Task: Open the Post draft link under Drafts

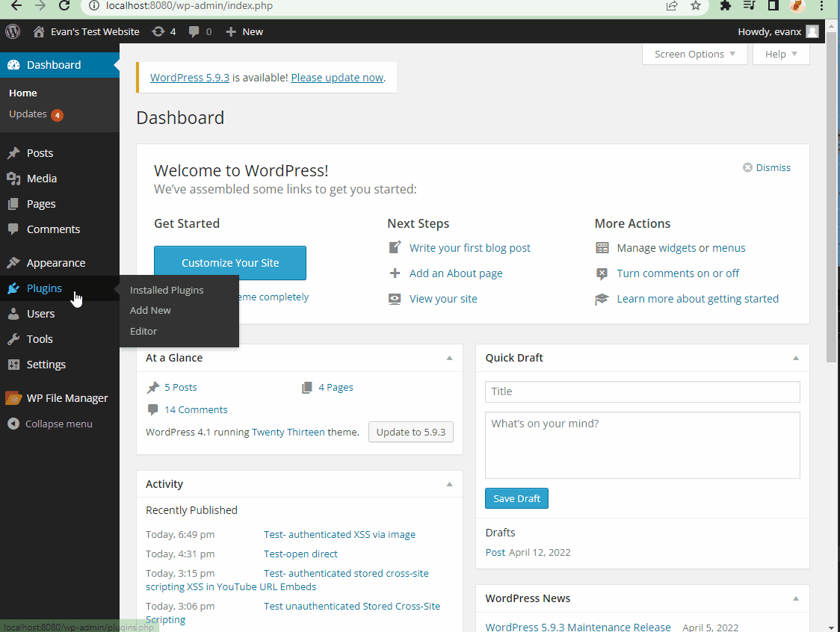Action: (x=495, y=552)
